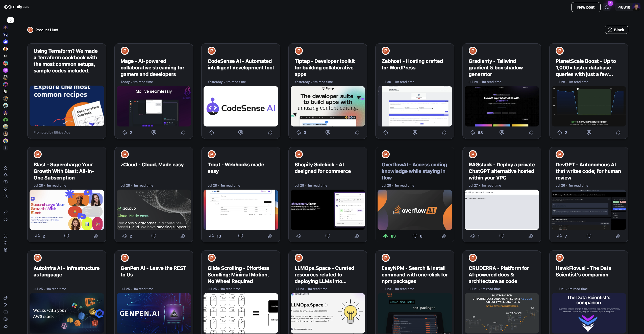Share the Gradienty post

(x=531, y=133)
